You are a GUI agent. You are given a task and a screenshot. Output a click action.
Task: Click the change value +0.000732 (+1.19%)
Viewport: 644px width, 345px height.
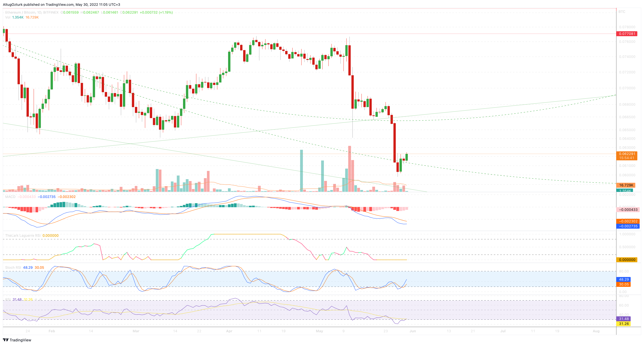point(156,12)
